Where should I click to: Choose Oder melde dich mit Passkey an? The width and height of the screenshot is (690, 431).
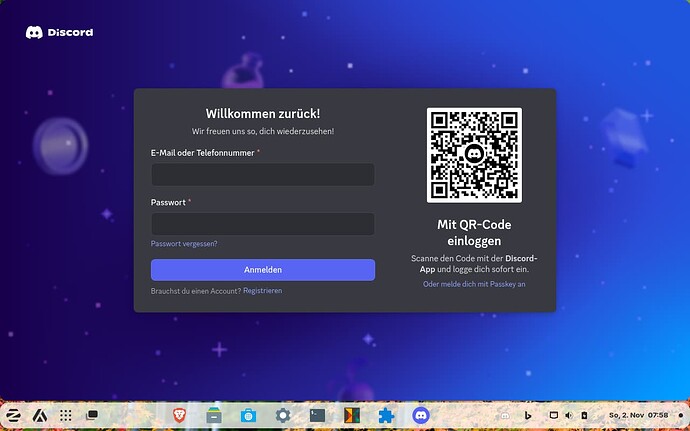474,284
